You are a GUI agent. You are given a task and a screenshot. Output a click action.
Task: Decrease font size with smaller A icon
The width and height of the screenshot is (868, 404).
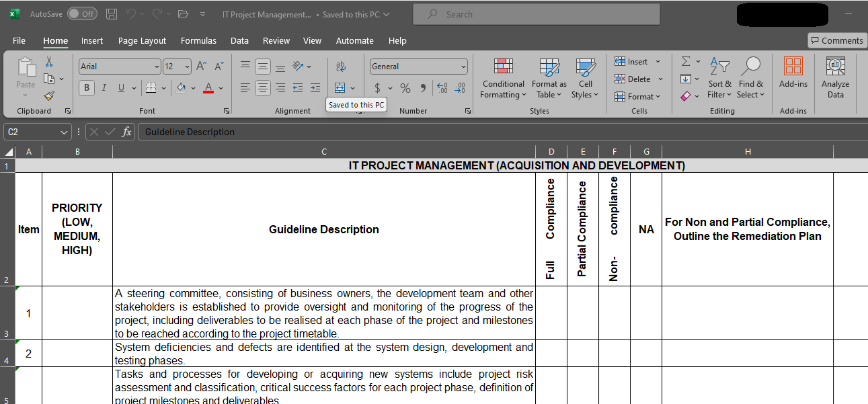pos(219,67)
